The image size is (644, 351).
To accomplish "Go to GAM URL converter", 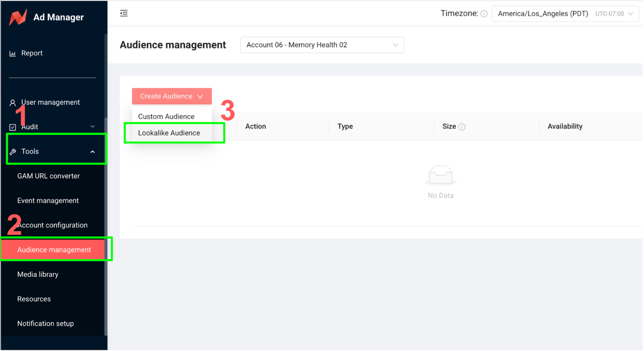I will (48, 176).
